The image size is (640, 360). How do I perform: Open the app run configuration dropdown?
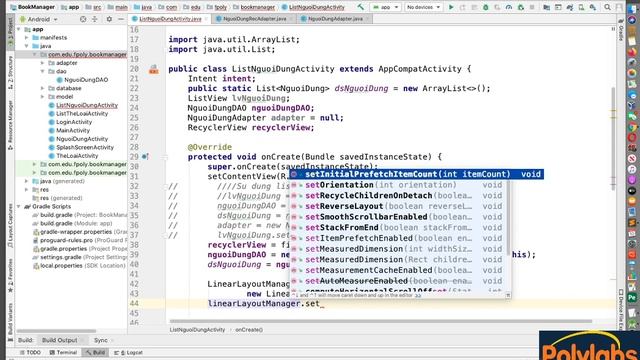point(385,7)
